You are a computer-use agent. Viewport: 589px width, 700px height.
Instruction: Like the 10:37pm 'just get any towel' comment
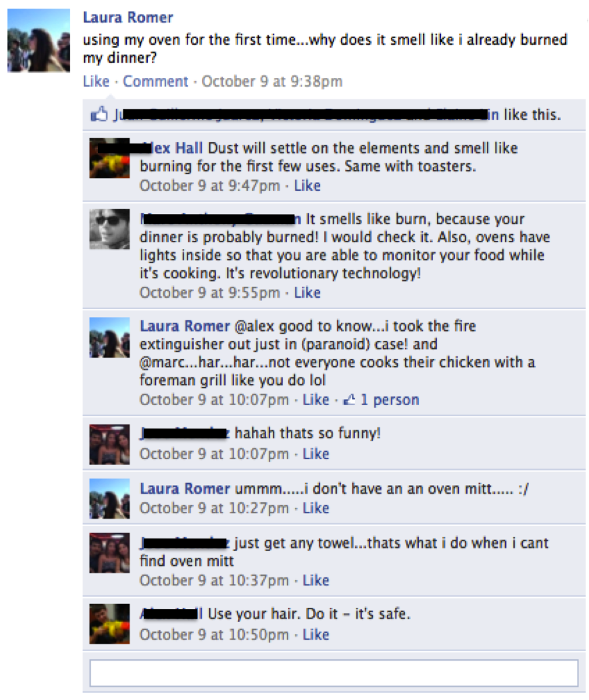point(316,580)
